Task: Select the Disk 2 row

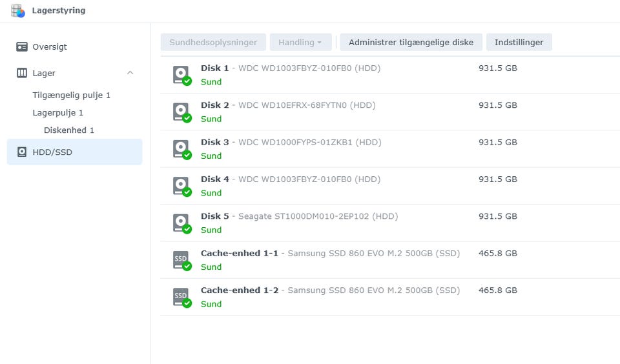Action: (x=387, y=112)
